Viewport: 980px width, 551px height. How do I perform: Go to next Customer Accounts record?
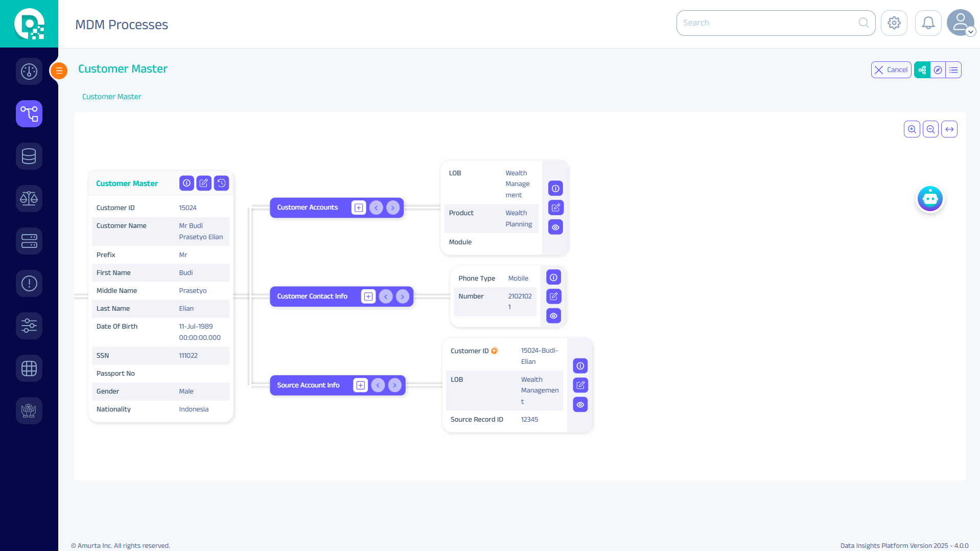point(392,208)
